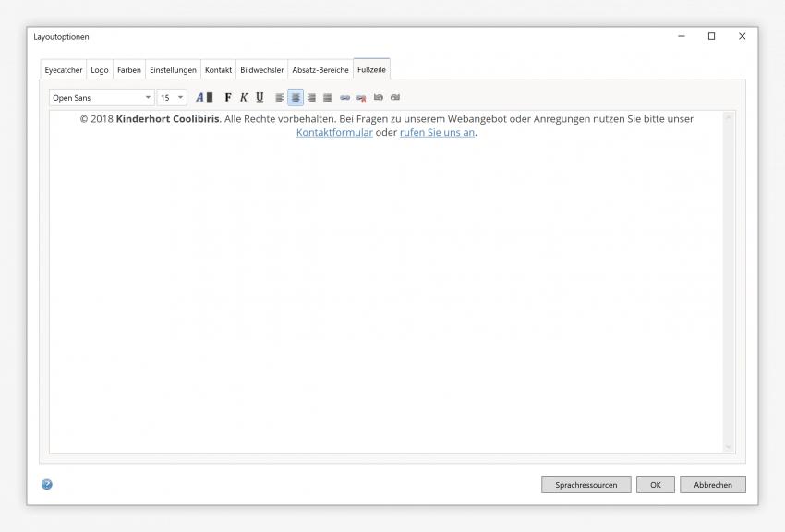Click the redo icon
Screen dimensions: 785x532
[395, 97]
